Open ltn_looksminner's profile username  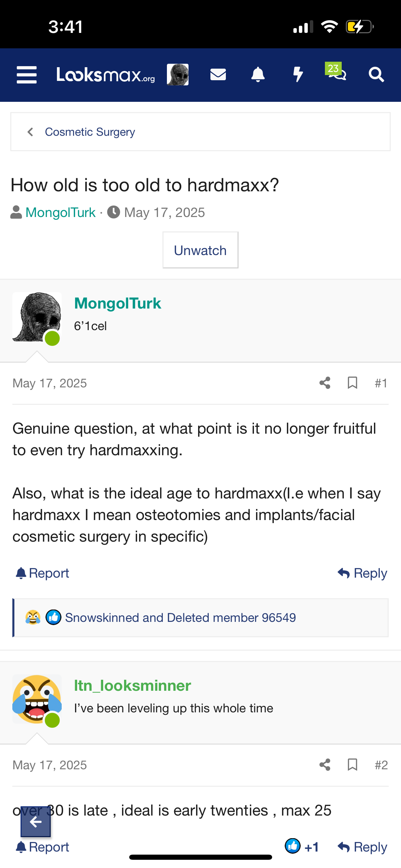(x=133, y=686)
